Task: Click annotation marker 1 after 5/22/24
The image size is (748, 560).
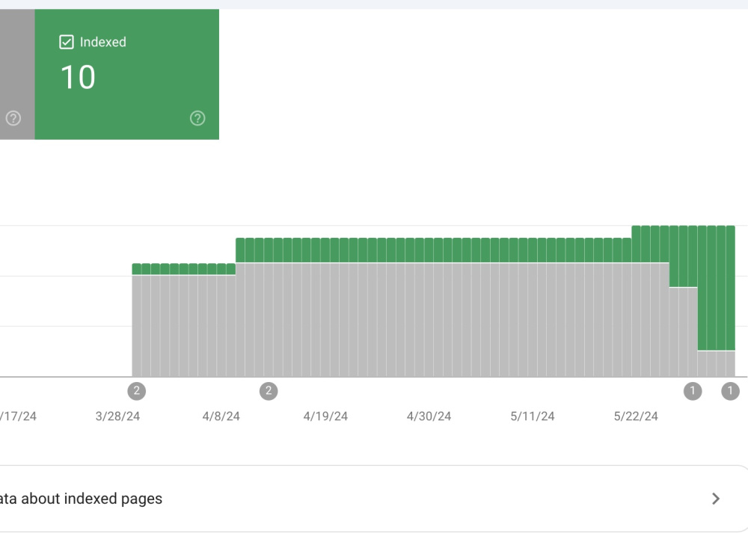Action: pos(693,391)
